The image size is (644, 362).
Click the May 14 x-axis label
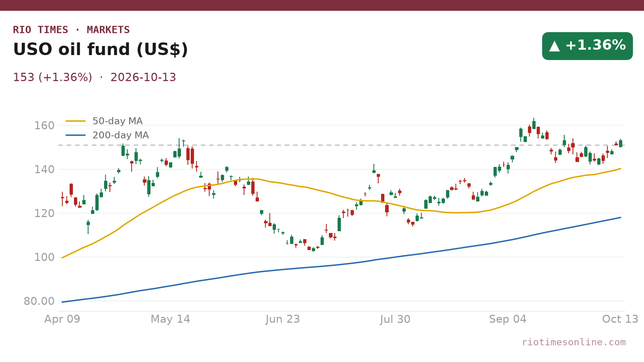click(170, 319)
